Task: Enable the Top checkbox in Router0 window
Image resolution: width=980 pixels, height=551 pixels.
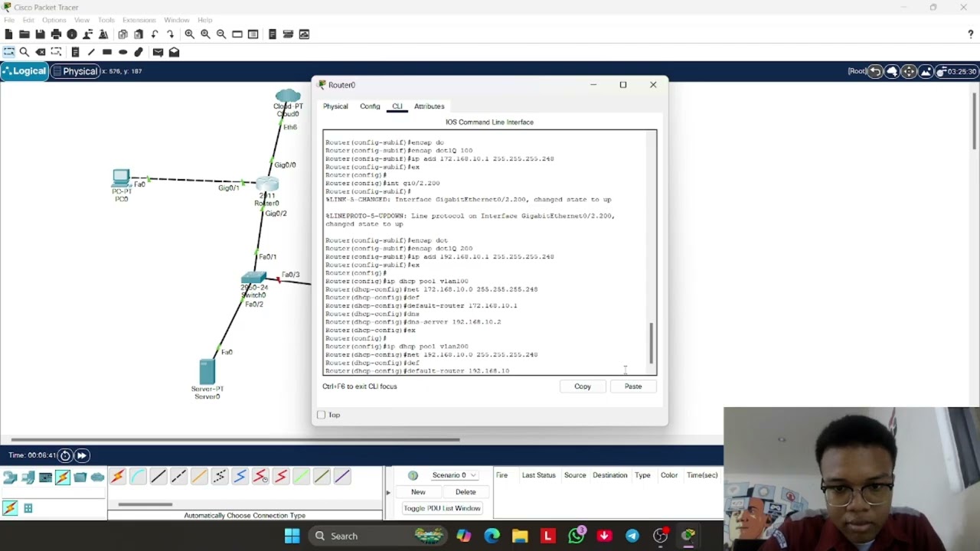Action: coord(321,415)
